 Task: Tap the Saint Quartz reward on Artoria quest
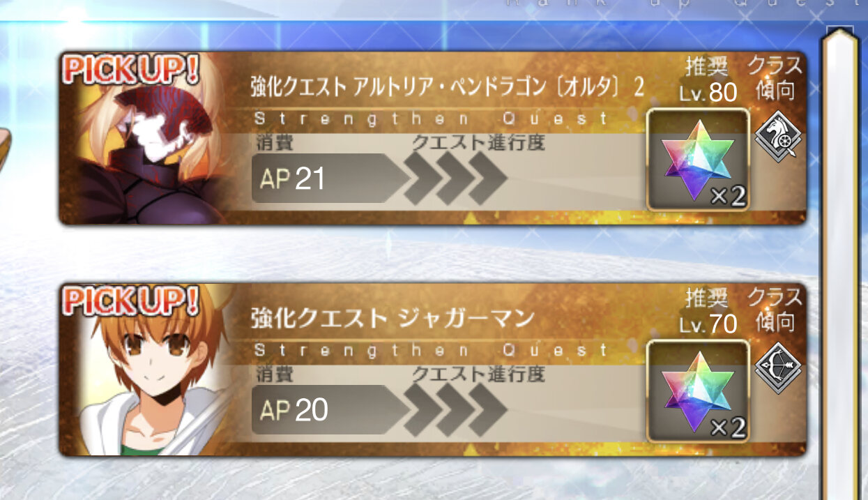[697, 160]
